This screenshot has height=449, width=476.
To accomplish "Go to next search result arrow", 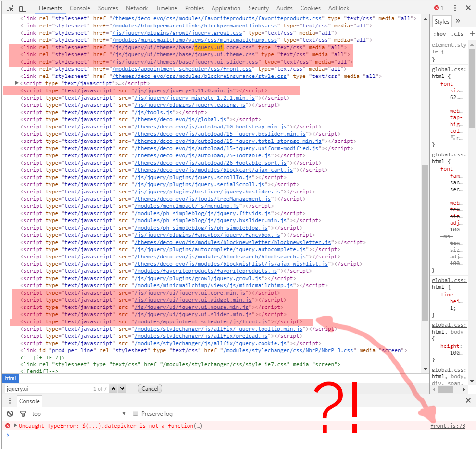I will tap(122, 388).
